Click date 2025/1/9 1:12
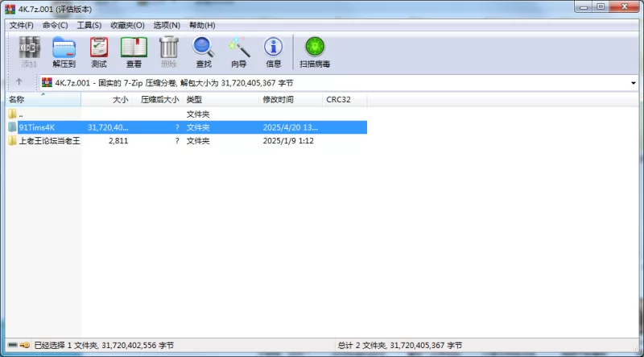This screenshot has height=357, width=644. point(288,141)
